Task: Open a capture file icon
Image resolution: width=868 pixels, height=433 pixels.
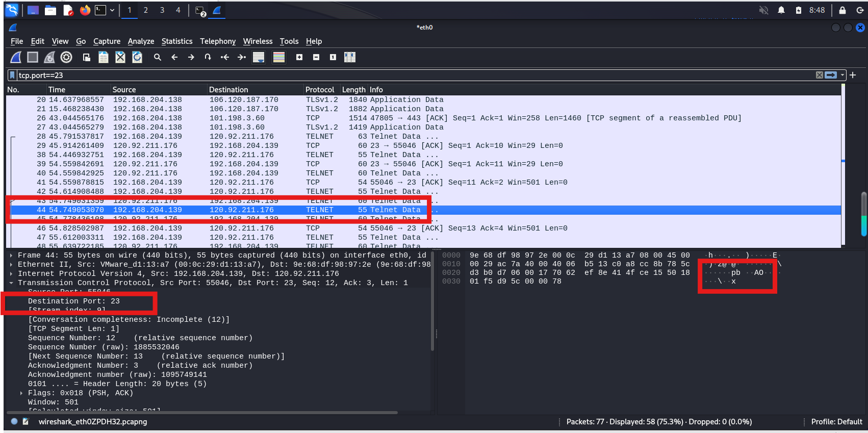Action: [87, 57]
